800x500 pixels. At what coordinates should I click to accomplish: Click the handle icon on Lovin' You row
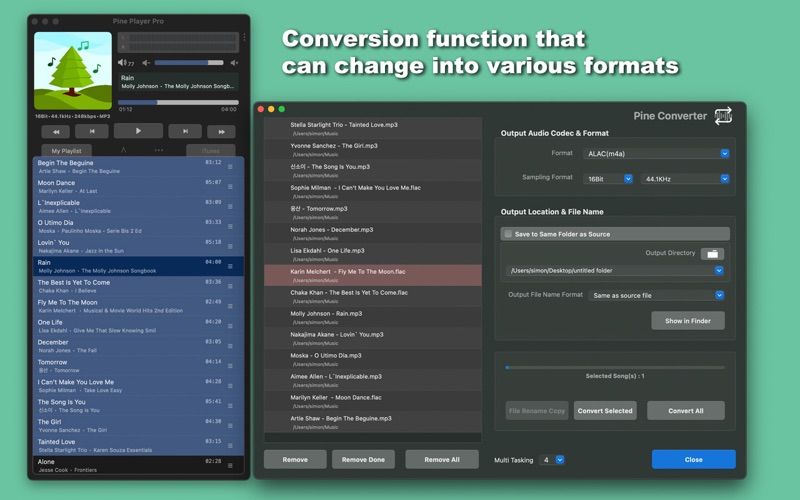pos(230,246)
